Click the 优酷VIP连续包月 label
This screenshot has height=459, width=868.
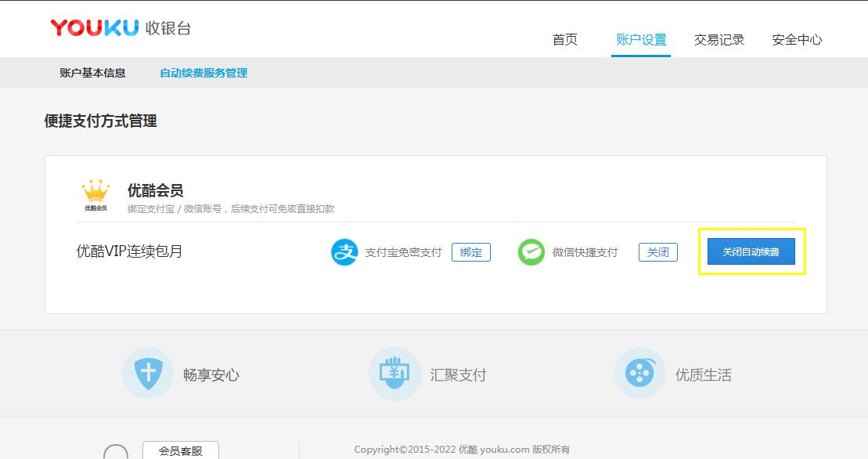coord(129,251)
